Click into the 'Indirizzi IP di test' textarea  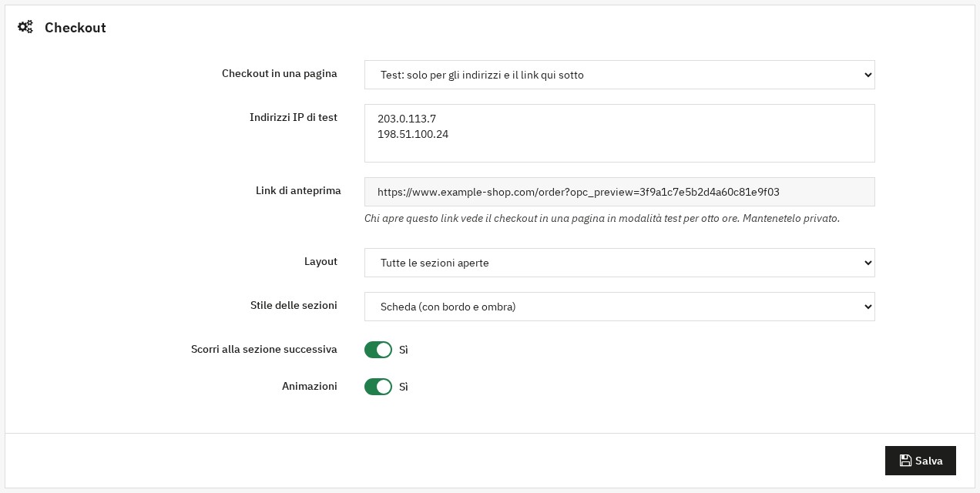pos(619,133)
